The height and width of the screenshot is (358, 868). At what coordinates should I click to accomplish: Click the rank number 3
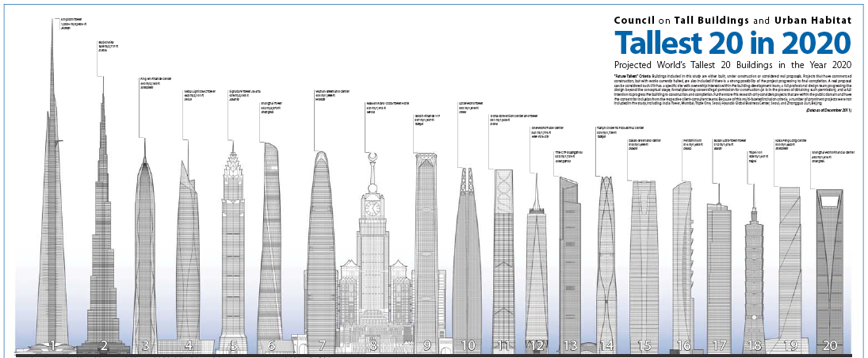pyautogui.click(x=145, y=346)
